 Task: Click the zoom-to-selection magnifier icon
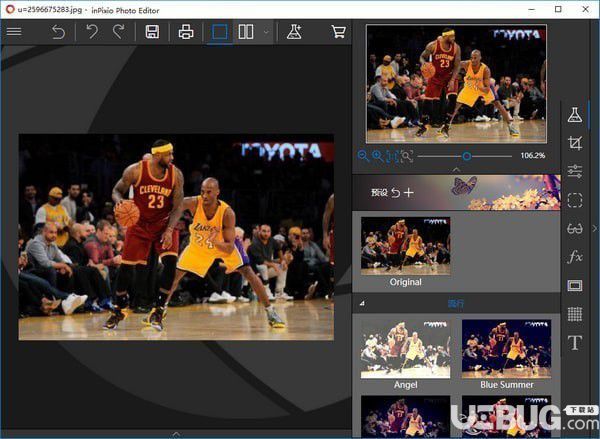pos(407,156)
